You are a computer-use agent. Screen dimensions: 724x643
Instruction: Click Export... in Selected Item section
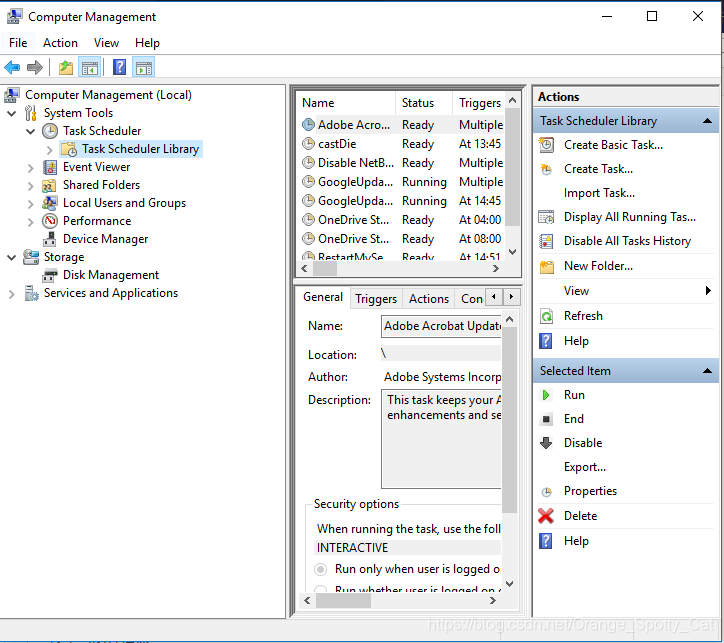pyautogui.click(x=584, y=467)
